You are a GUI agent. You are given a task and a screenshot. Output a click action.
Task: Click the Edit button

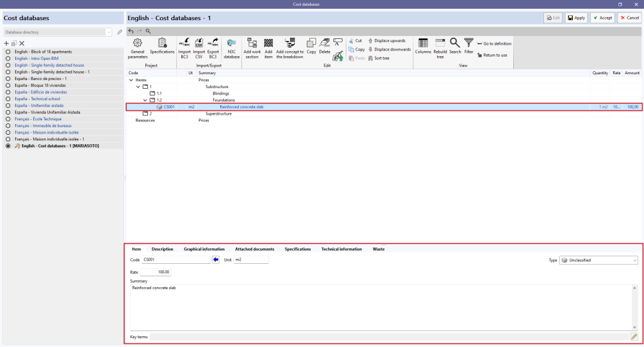(x=553, y=18)
